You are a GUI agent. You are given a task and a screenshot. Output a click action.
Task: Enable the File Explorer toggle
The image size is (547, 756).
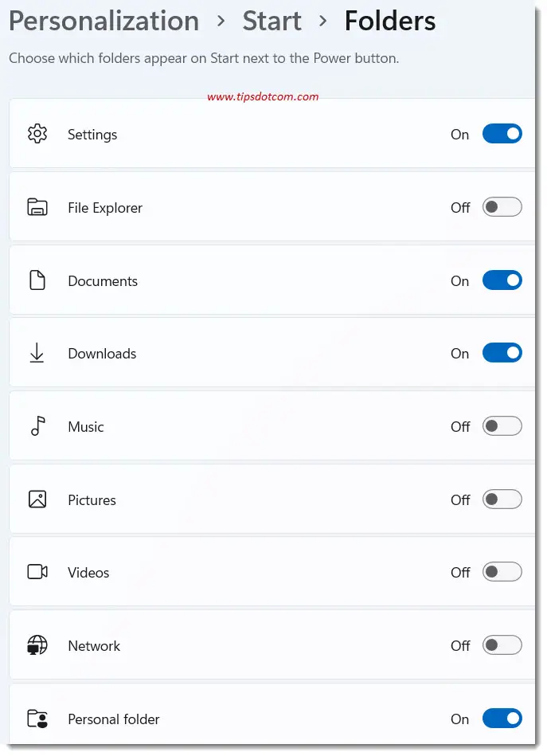tap(502, 206)
